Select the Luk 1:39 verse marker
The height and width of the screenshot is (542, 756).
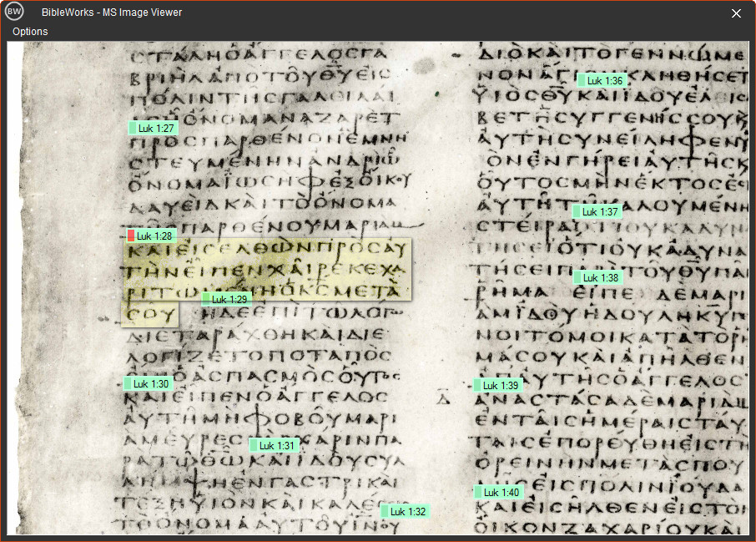click(x=497, y=385)
